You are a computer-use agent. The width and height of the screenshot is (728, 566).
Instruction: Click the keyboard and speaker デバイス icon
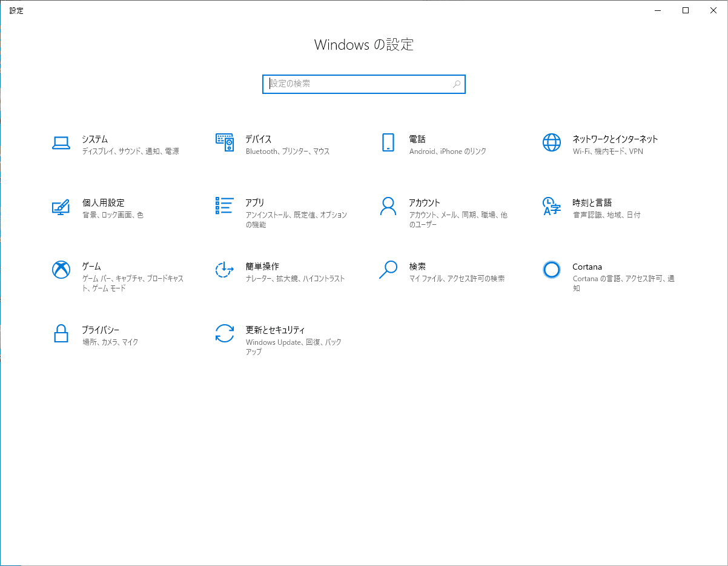coord(225,142)
